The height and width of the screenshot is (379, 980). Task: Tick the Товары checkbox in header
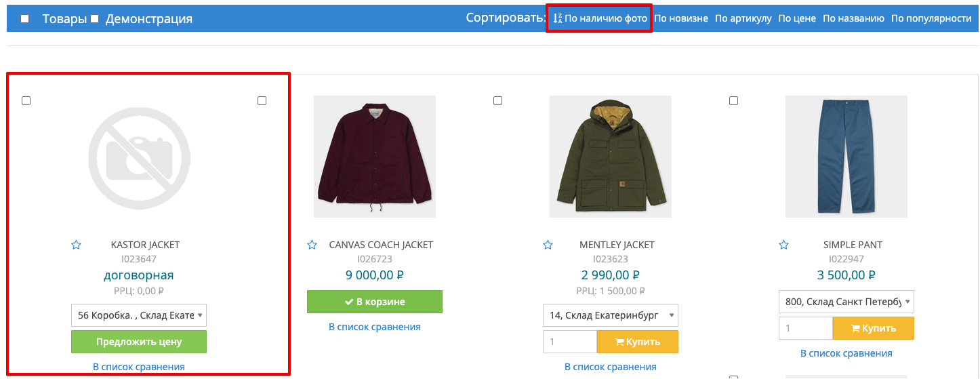pyautogui.click(x=25, y=19)
